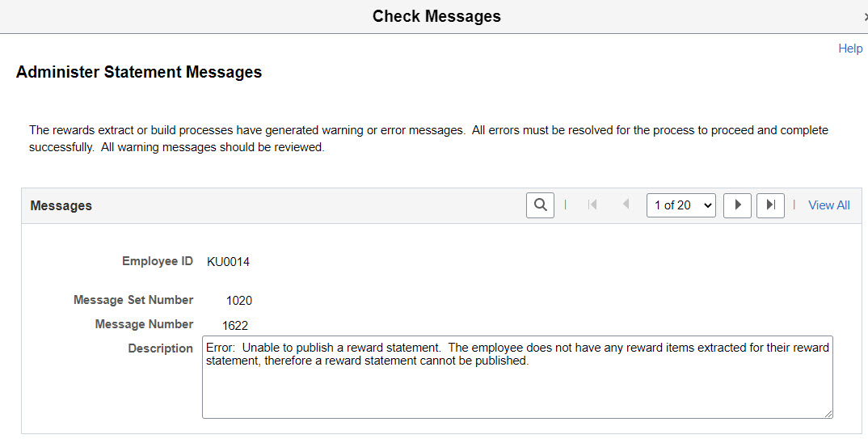The height and width of the screenshot is (439, 868).
Task: Go to the previous message row
Action: click(626, 205)
